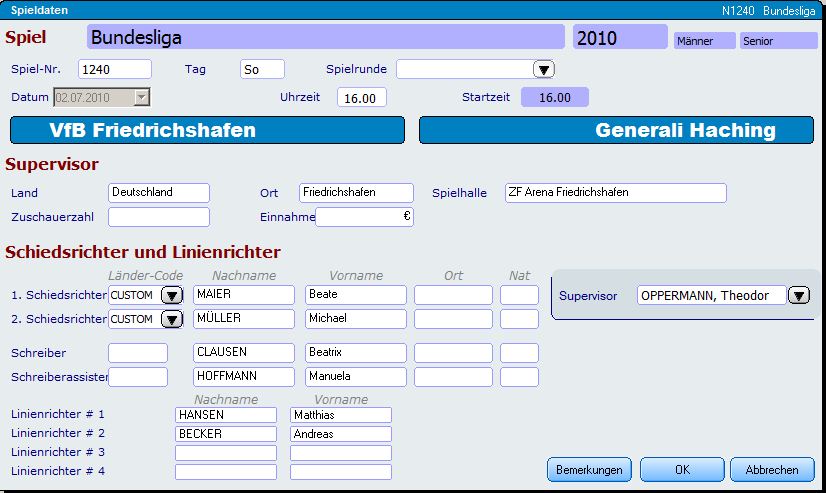Expand the Datum date picker dropdown
Viewport: 826px width, 493px height.
141,97
